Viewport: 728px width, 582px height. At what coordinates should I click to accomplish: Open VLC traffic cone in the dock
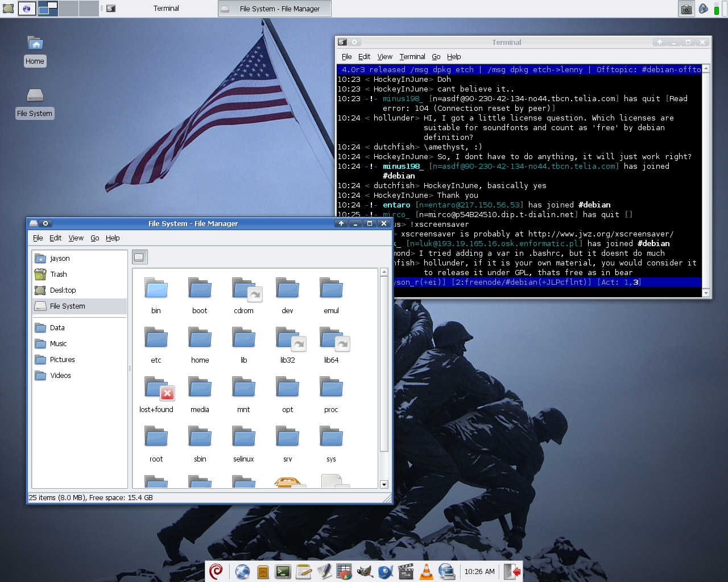[x=426, y=571]
